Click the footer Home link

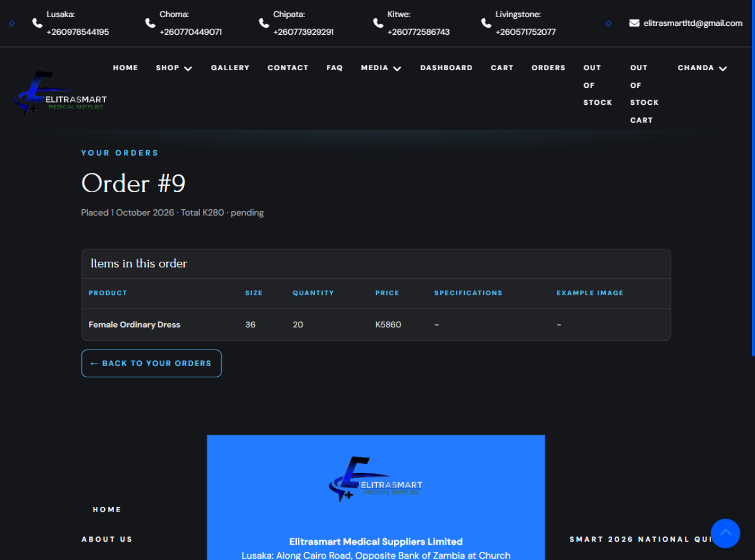[107, 509]
